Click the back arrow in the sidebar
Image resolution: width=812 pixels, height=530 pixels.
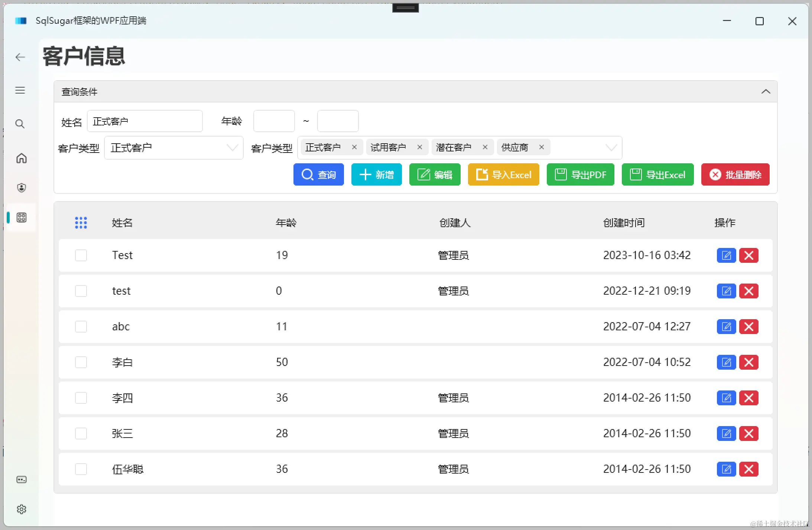[20, 57]
